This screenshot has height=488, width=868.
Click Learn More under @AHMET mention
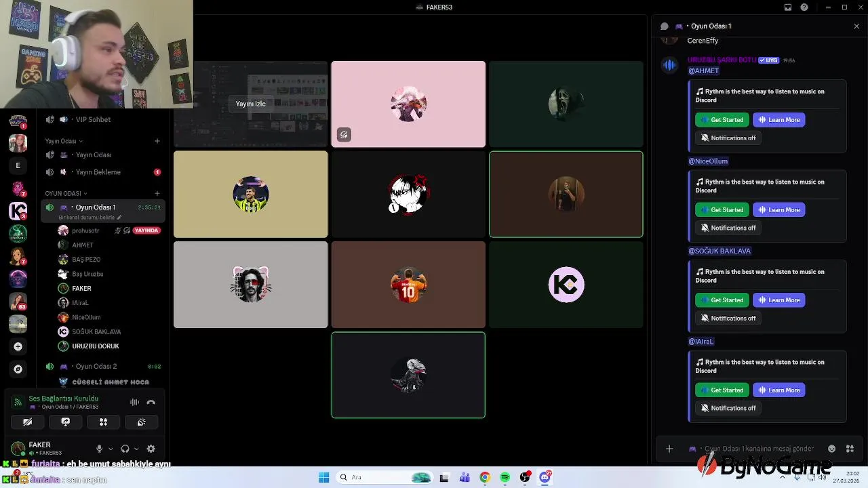point(779,120)
